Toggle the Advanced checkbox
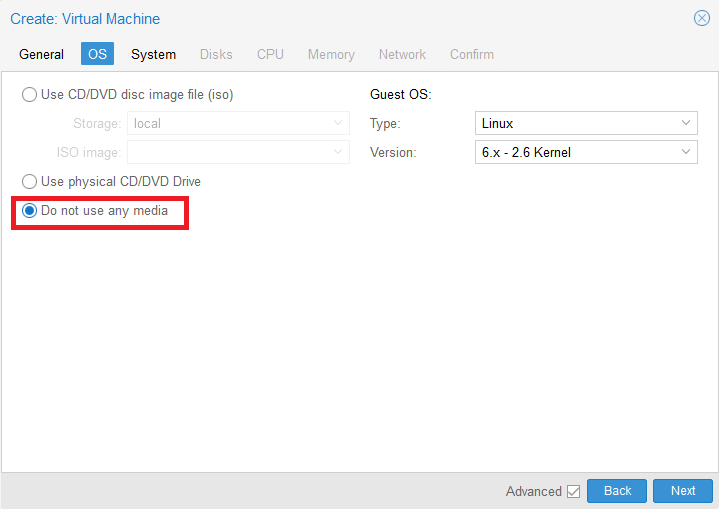This screenshot has width=719, height=509. 573,491
